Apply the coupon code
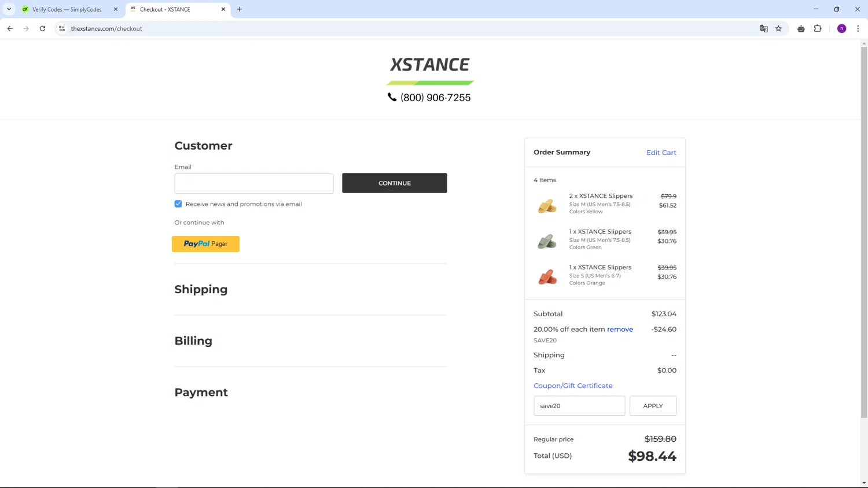Viewport: 868px width, 488px height. (x=653, y=406)
